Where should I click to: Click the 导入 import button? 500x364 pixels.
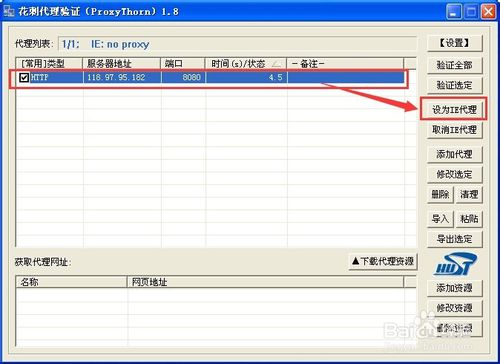click(x=440, y=219)
